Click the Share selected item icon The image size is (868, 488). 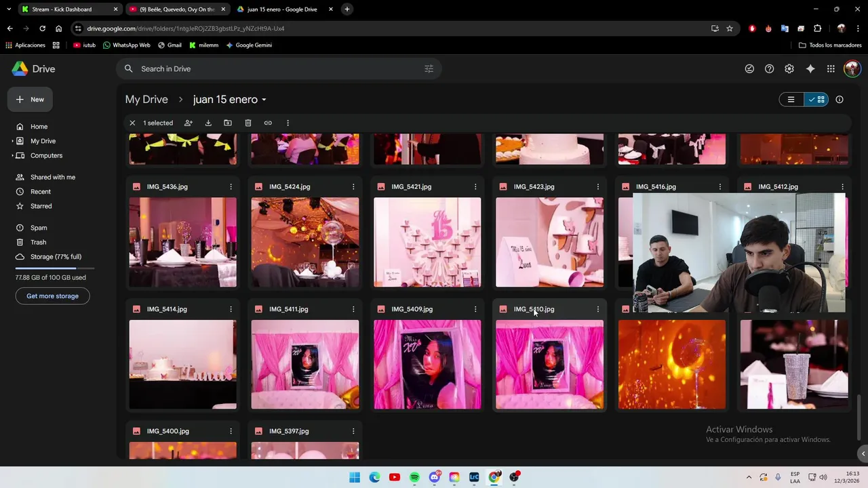[189, 123]
